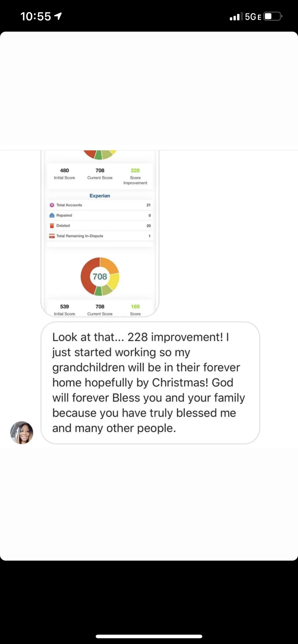Tap the 480 Initial Score value
The image size is (298, 644).
click(x=64, y=171)
